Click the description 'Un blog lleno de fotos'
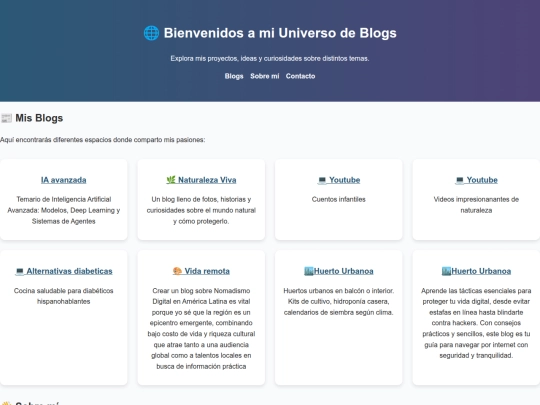 point(201,210)
